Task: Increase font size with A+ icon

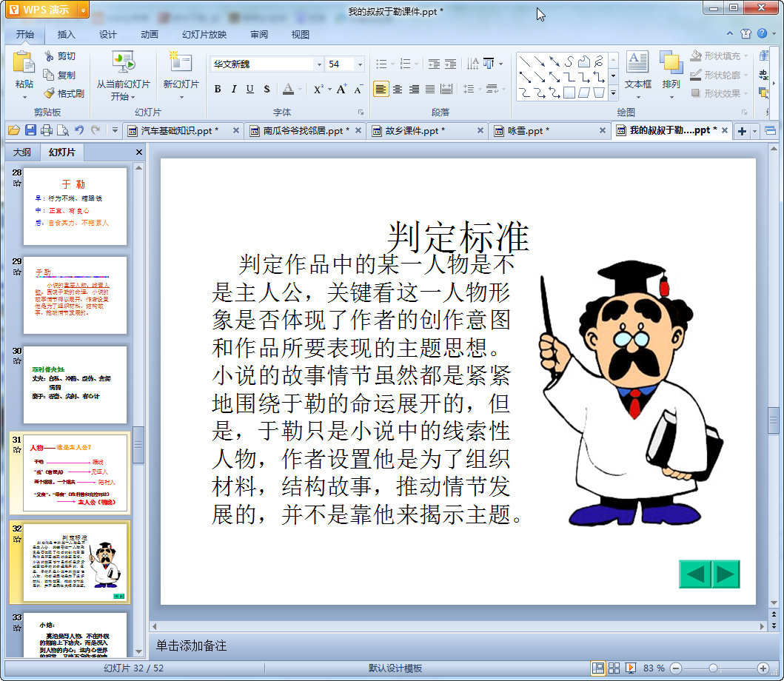Action: [341, 89]
